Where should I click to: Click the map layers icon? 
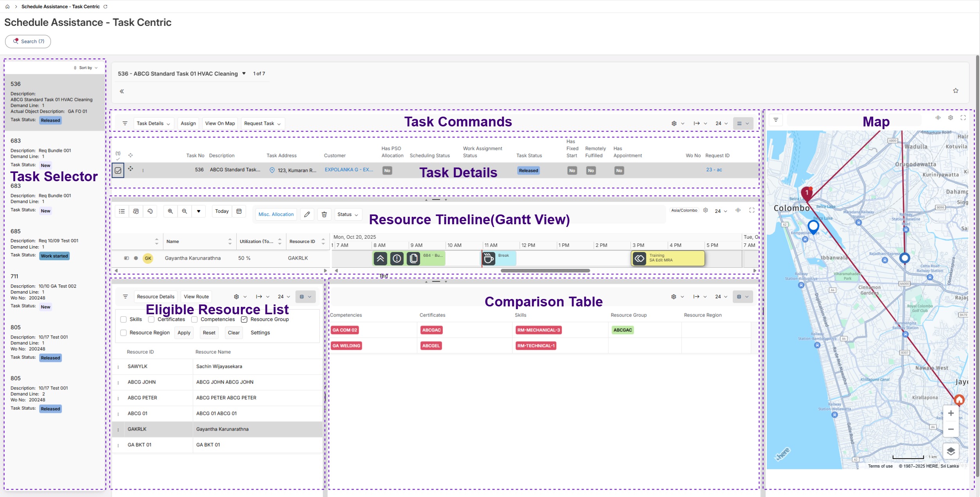(951, 451)
